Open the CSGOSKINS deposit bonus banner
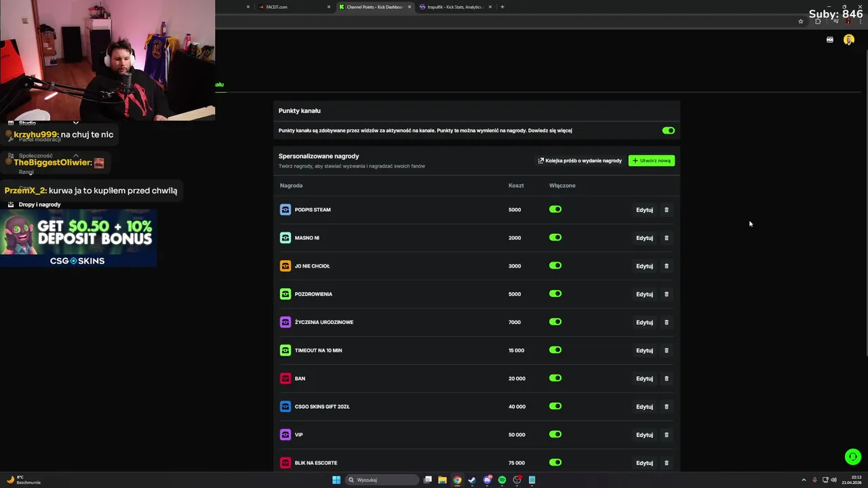This screenshot has width=868, height=488. click(x=78, y=238)
